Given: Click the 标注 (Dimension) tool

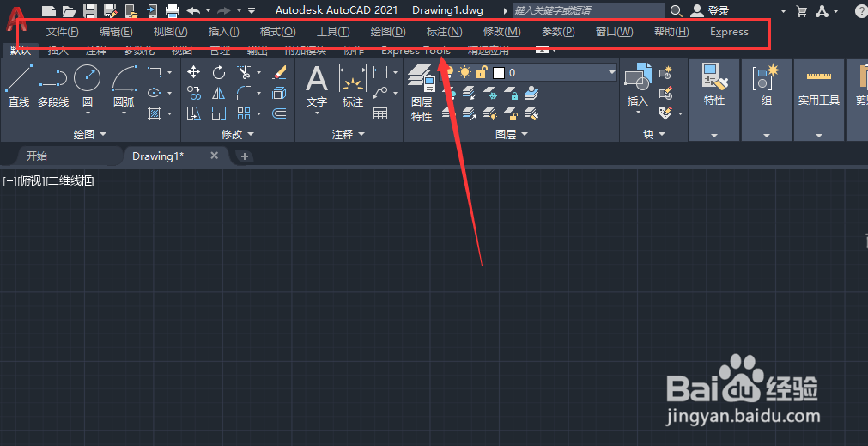Looking at the screenshot, I should coord(353,86).
